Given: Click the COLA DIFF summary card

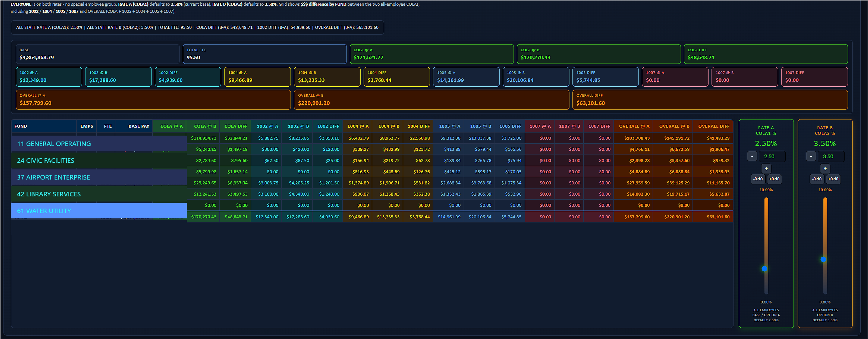Looking at the screenshot, I should (766, 54).
